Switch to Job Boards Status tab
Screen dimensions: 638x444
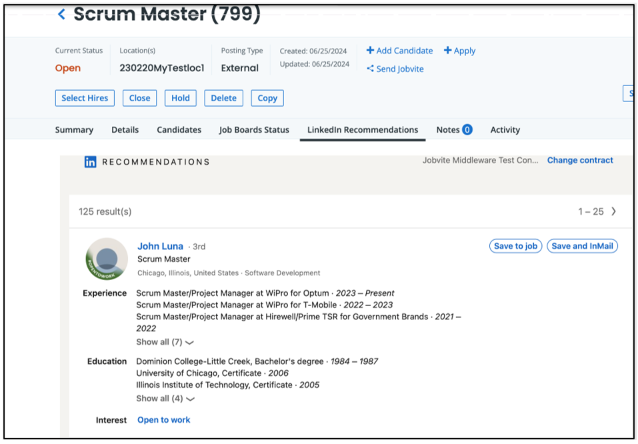point(254,130)
